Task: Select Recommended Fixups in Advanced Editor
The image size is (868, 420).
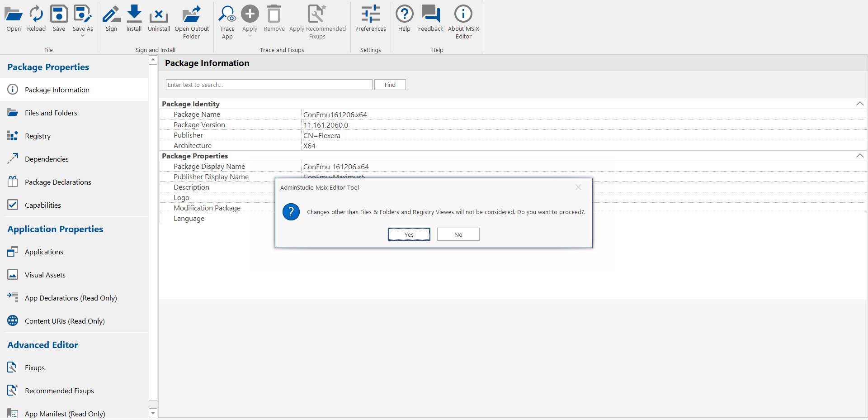Action: [x=59, y=391]
